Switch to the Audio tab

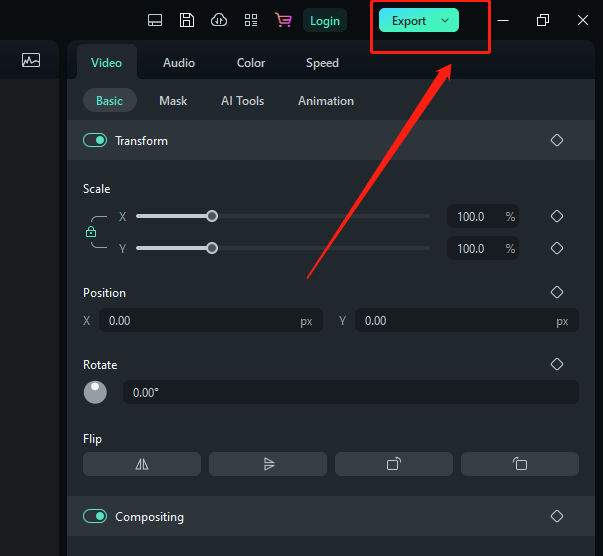click(179, 63)
